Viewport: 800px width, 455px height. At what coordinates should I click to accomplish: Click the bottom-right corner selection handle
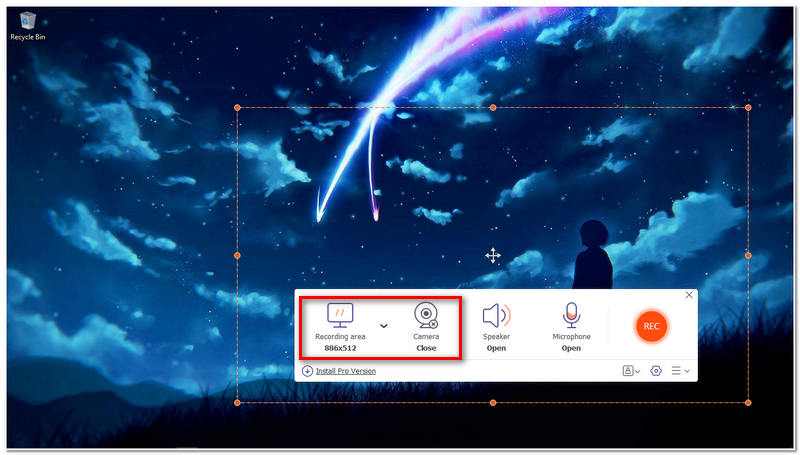(x=748, y=403)
